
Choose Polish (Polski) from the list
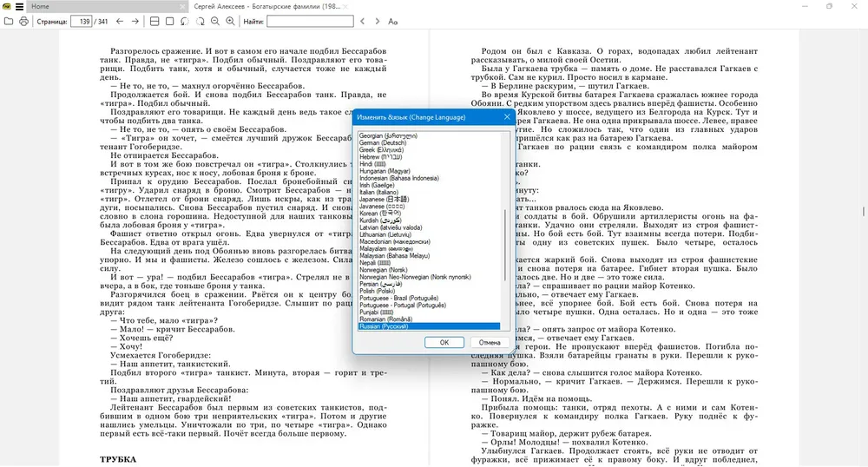(x=377, y=291)
